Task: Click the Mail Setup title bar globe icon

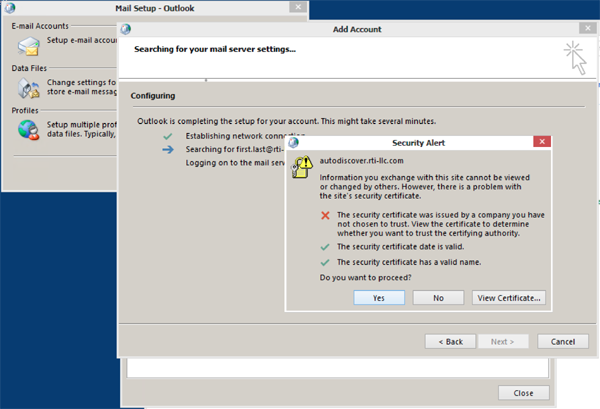Action: (10, 8)
